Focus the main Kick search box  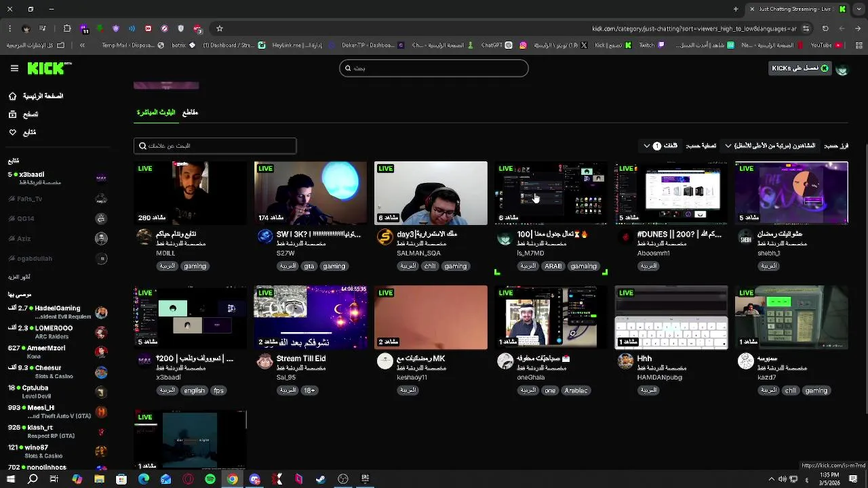point(434,68)
